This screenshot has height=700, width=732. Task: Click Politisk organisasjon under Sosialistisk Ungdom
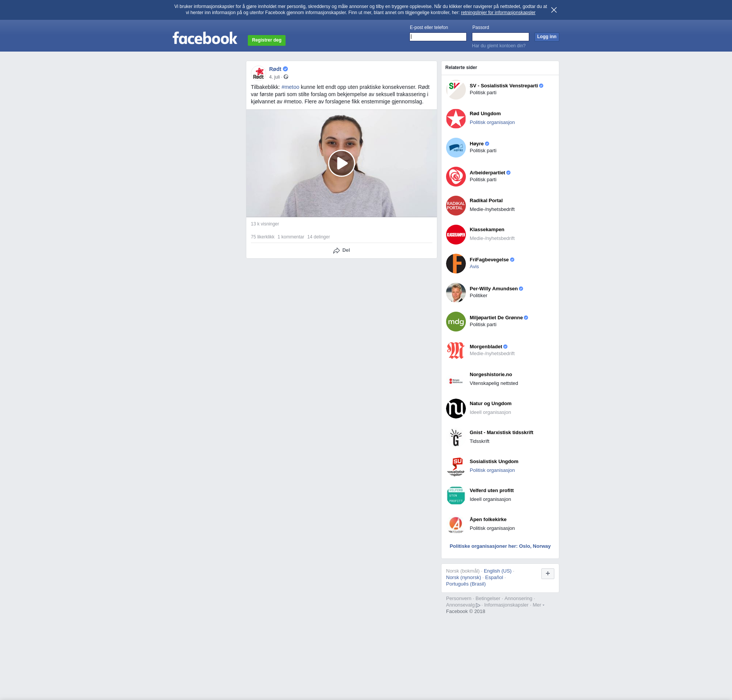[492, 470]
